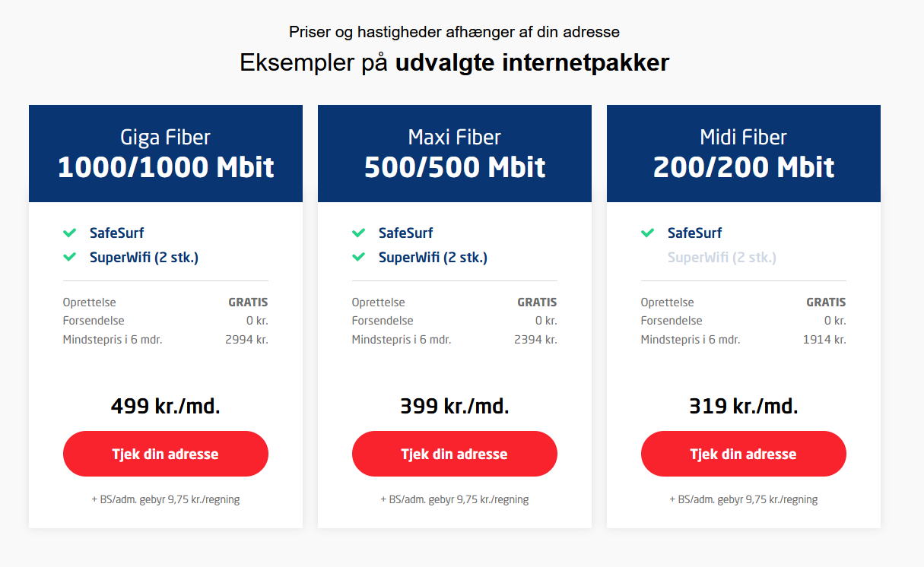This screenshot has width=924, height=567.
Task: Click the SuperWifi (2 stk.) label on Maxi Fiber
Action: (x=433, y=257)
